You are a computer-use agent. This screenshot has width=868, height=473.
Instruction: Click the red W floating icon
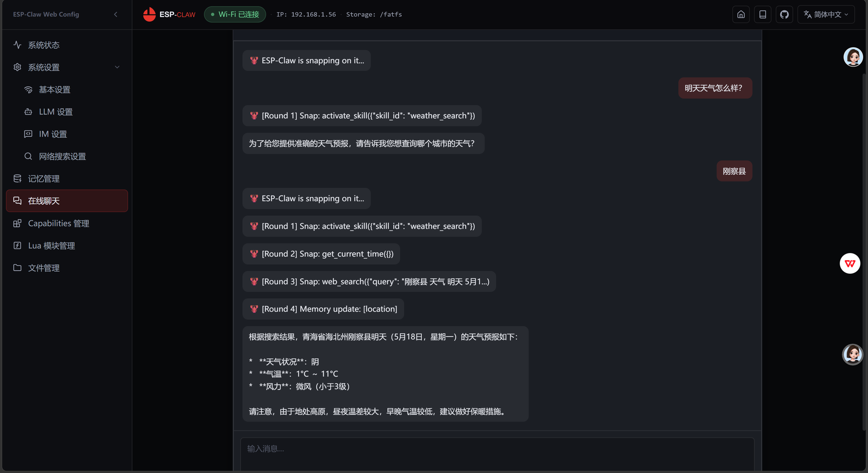click(850, 263)
